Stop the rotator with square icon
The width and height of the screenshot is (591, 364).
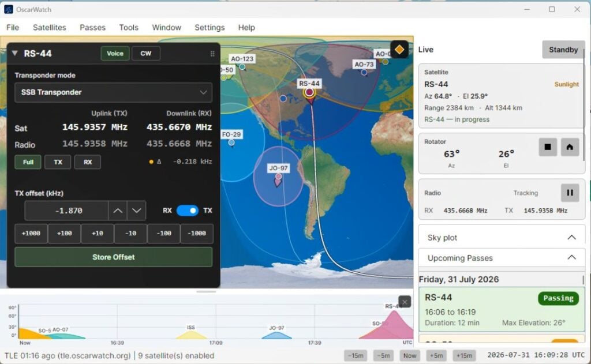[548, 147]
